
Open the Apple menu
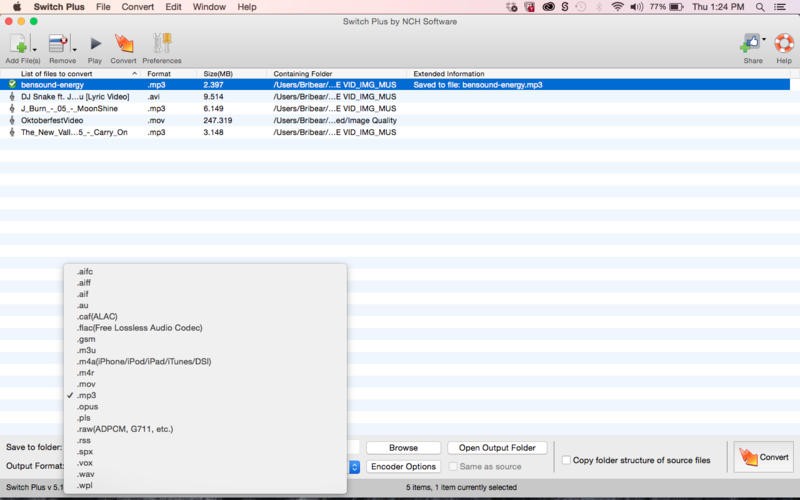click(17, 7)
